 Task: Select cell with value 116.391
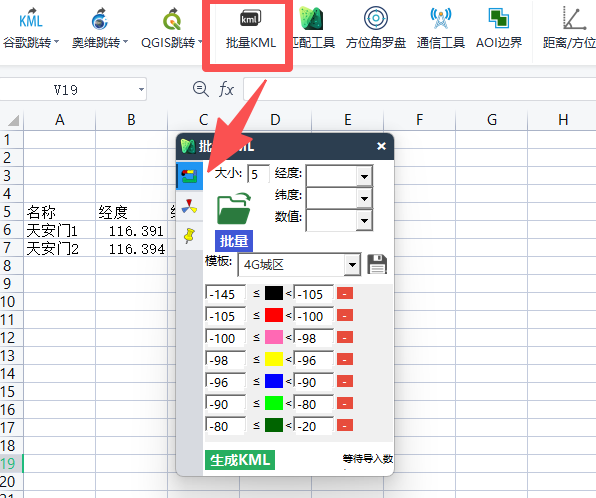click(132, 230)
